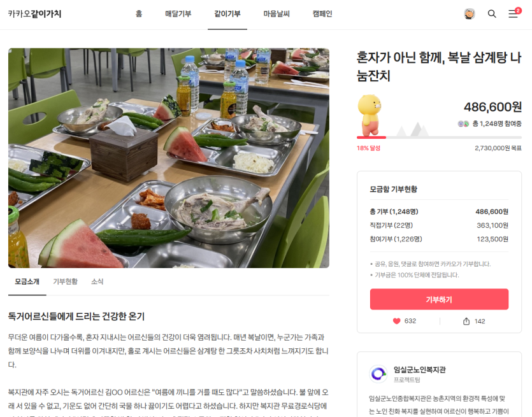Click the yellow Ryan mascot character
This screenshot has height=417, width=532.
tap(370, 115)
